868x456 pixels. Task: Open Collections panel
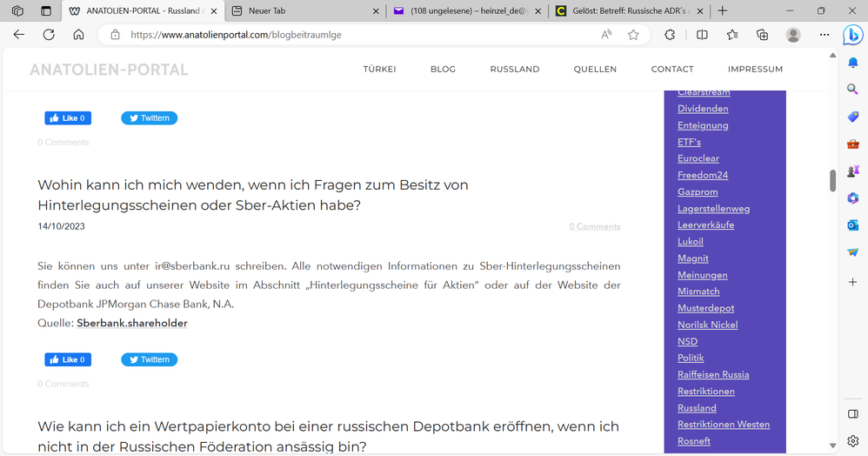[x=762, y=34]
